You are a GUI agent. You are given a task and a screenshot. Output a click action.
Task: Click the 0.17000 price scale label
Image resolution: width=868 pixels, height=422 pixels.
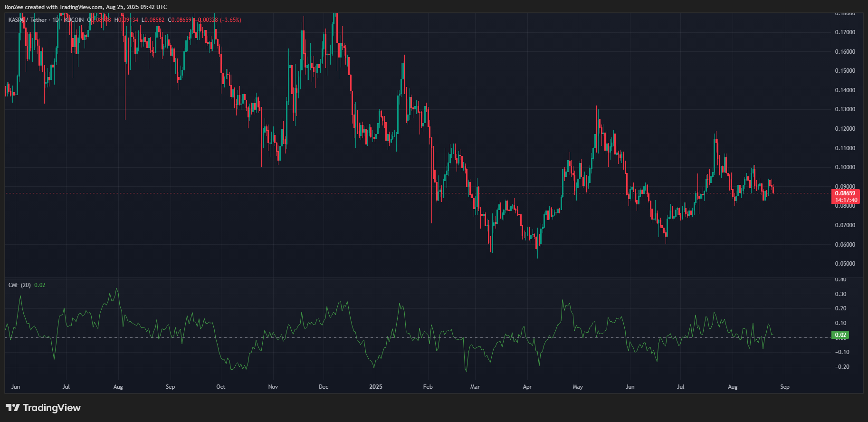(845, 32)
